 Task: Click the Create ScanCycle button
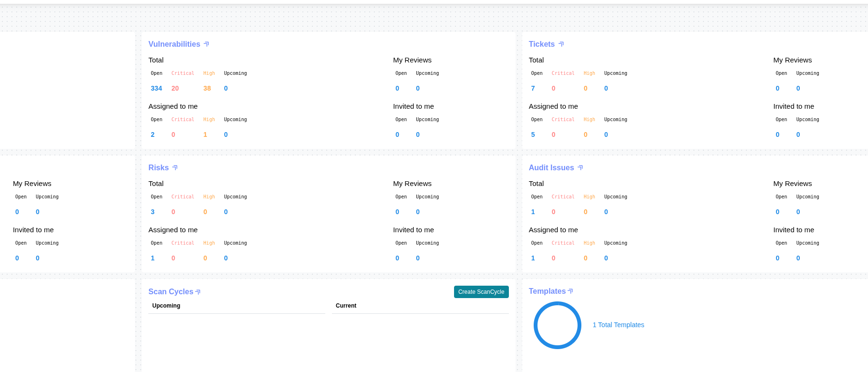click(x=481, y=292)
